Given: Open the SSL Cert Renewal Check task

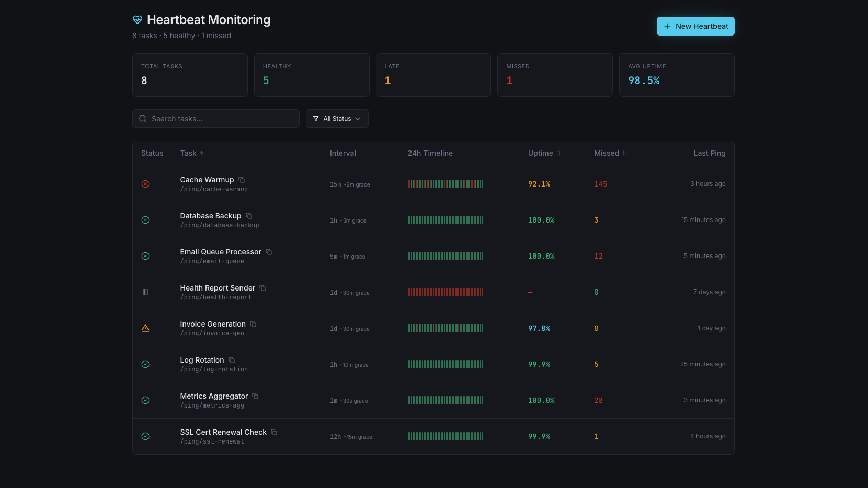Looking at the screenshot, I should tap(223, 432).
